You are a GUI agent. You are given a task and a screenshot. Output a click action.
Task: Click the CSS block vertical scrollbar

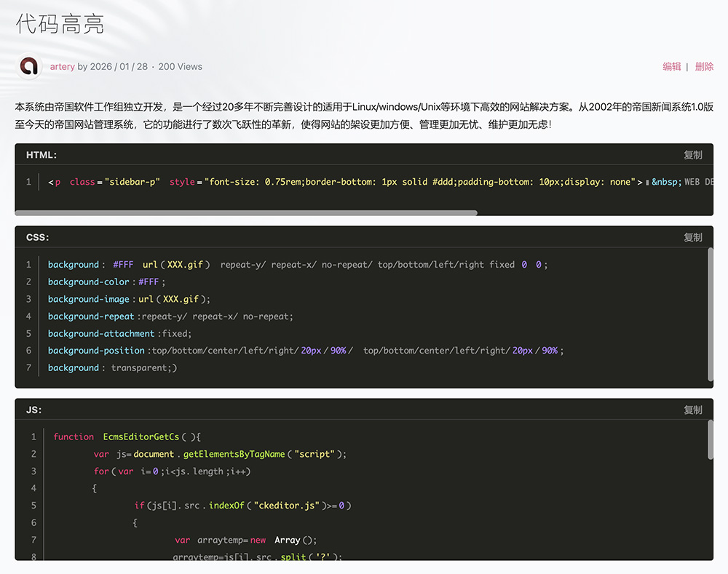click(711, 314)
